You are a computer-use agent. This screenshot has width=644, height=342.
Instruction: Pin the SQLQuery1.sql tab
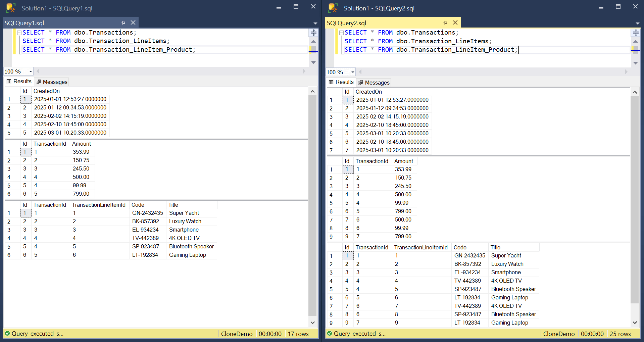point(123,23)
